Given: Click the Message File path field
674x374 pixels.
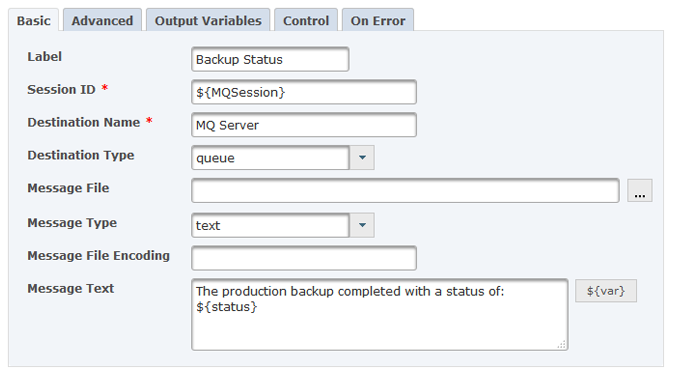Looking at the screenshot, I should pos(405,190).
